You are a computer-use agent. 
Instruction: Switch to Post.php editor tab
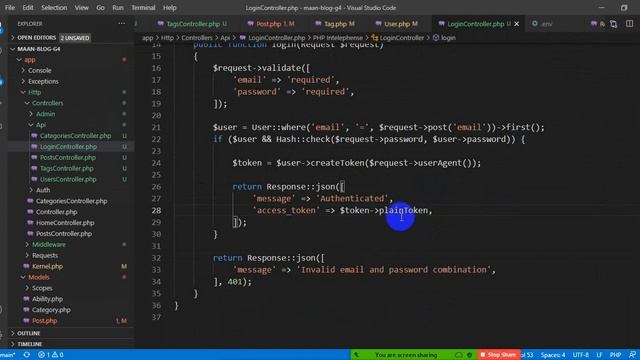[271, 24]
